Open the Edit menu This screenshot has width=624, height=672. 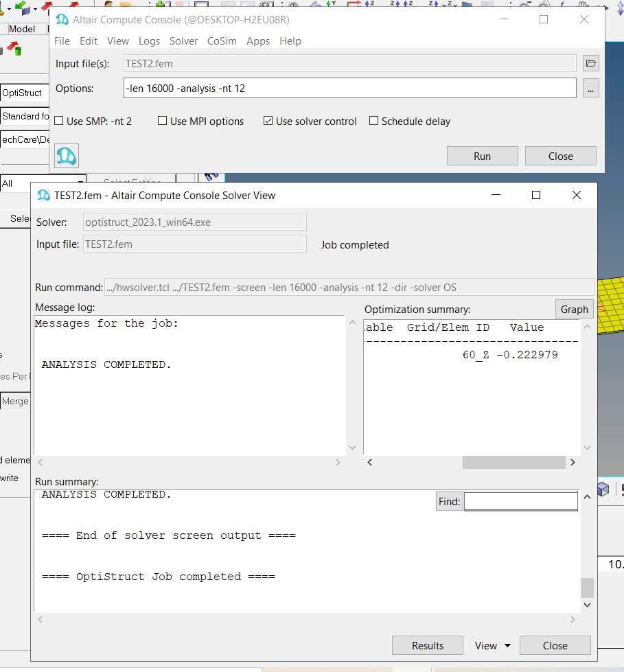pos(89,41)
